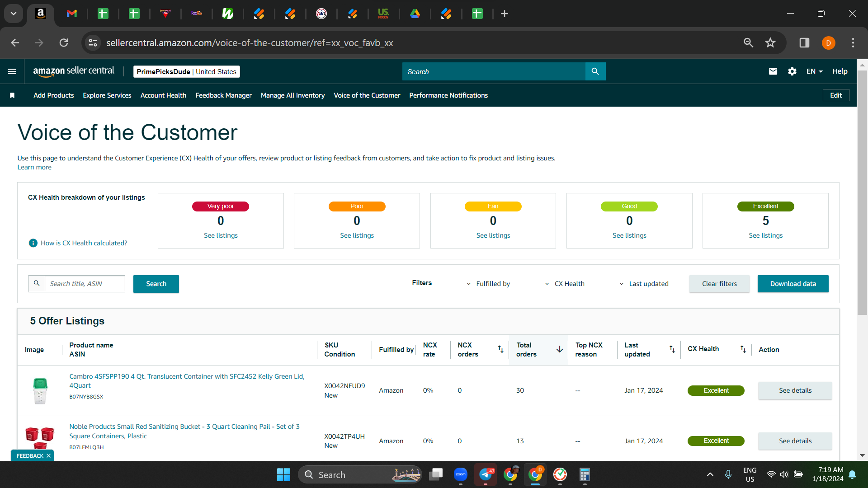Switch to the Gmail browser tab

coord(72,14)
